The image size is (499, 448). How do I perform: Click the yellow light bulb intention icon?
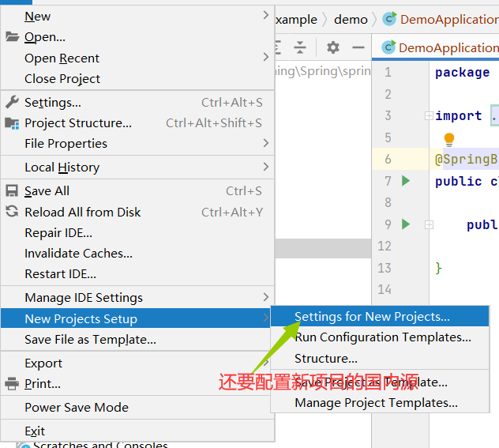coord(449,140)
